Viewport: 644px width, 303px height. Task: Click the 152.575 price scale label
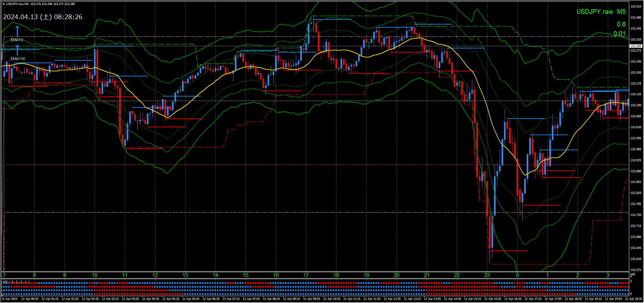tap(636, 270)
